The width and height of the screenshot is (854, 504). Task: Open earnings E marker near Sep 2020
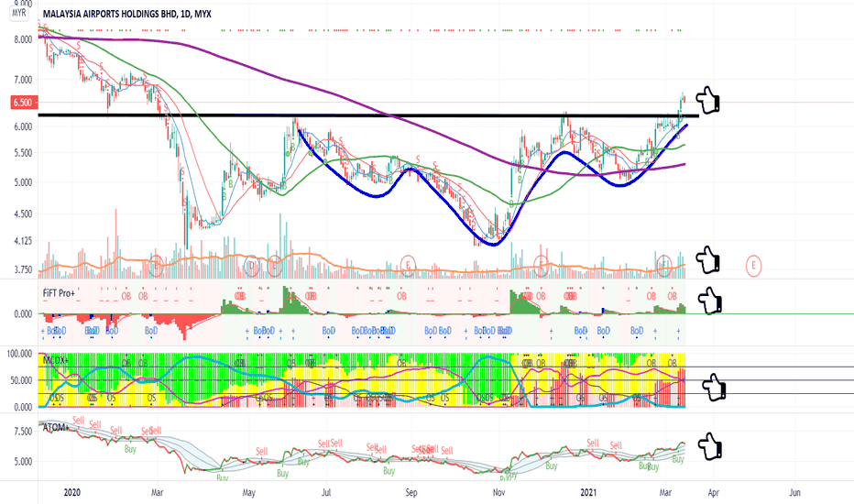(408, 266)
